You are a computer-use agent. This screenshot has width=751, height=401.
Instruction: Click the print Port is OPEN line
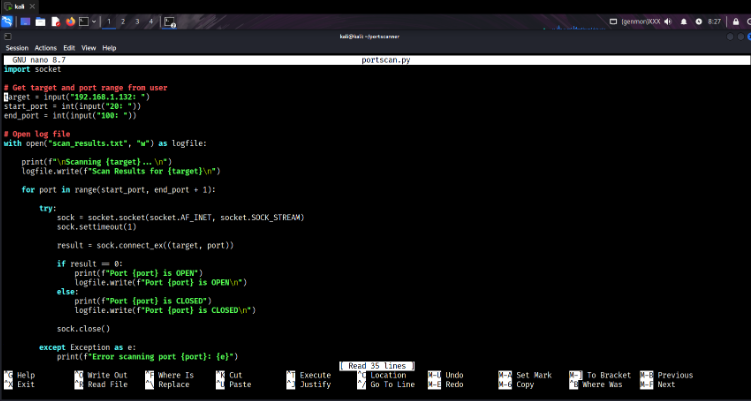click(138, 273)
